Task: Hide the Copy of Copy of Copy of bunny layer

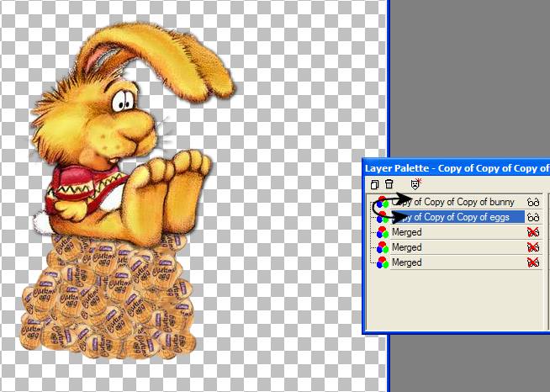Action: tap(533, 202)
